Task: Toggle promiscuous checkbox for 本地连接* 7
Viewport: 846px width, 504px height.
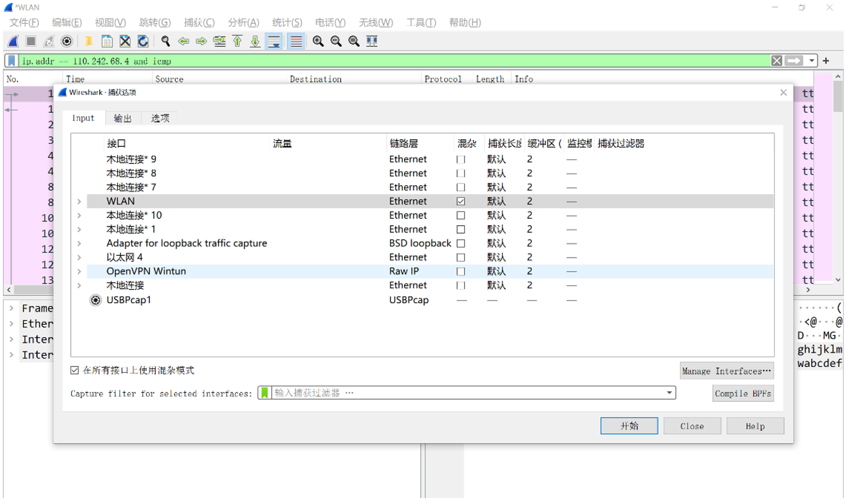Action: pos(461,187)
